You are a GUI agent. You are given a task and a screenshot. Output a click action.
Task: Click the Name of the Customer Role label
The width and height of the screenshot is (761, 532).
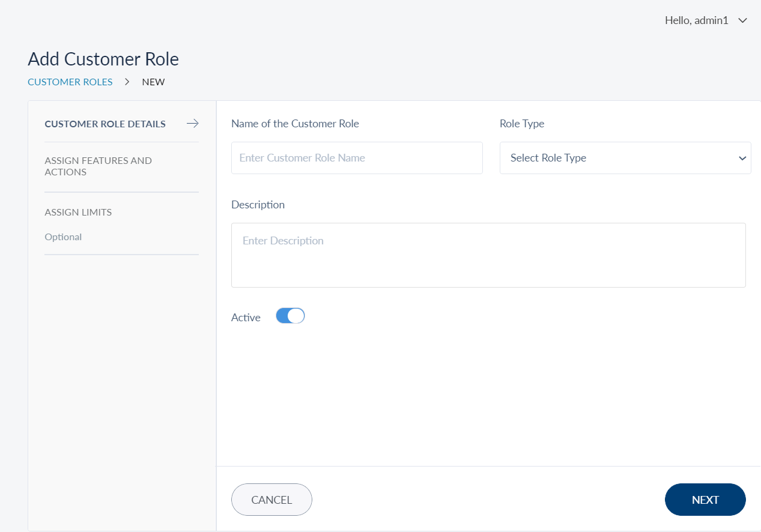(x=295, y=124)
